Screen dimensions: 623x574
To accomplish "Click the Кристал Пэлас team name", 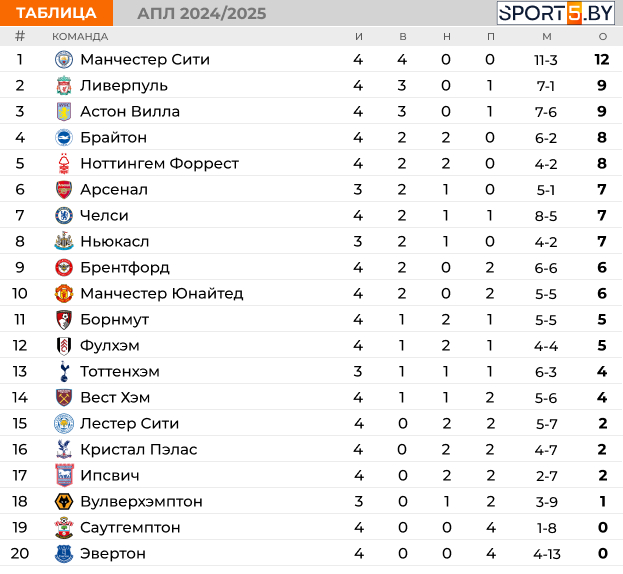I will 139,449.
